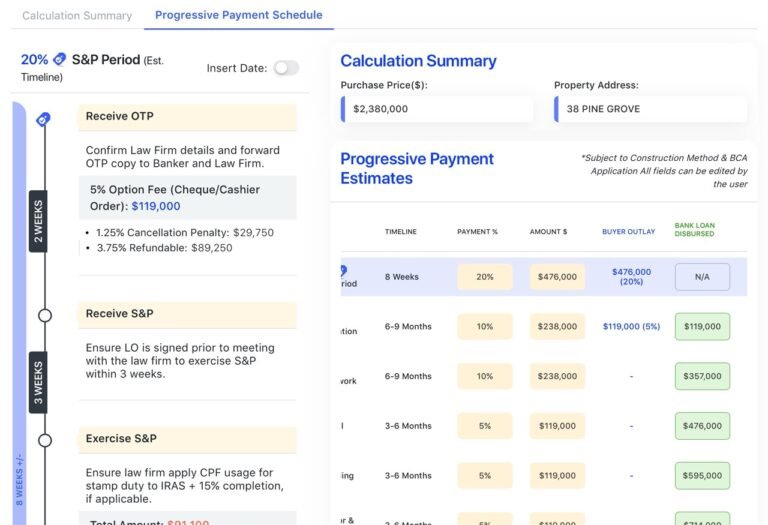Click the Receive OTP step header
This screenshot has height=525, width=768.
pos(188,117)
